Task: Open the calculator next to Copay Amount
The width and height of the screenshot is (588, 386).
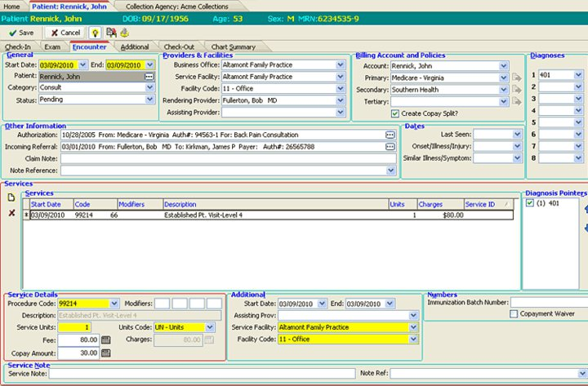Action: pos(105,353)
